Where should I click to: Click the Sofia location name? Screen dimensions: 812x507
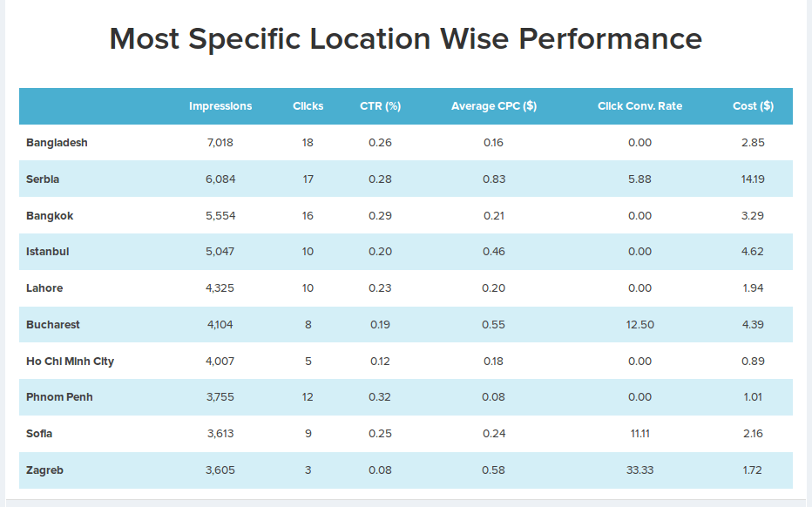(x=39, y=434)
